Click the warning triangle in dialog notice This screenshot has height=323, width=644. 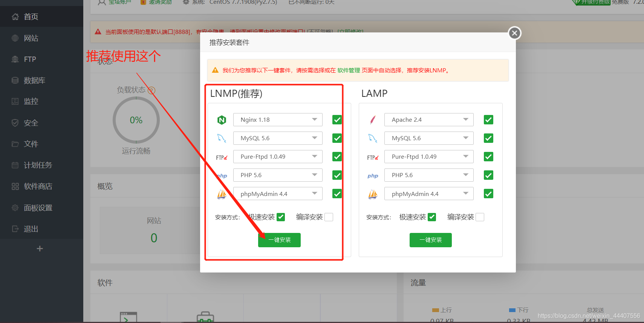coord(215,70)
